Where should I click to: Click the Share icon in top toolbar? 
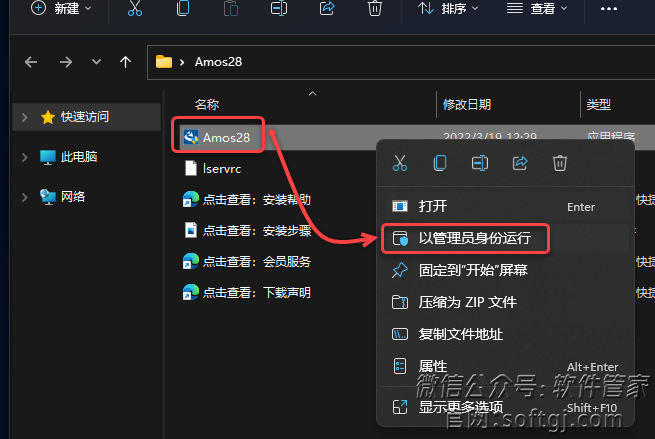point(327,8)
